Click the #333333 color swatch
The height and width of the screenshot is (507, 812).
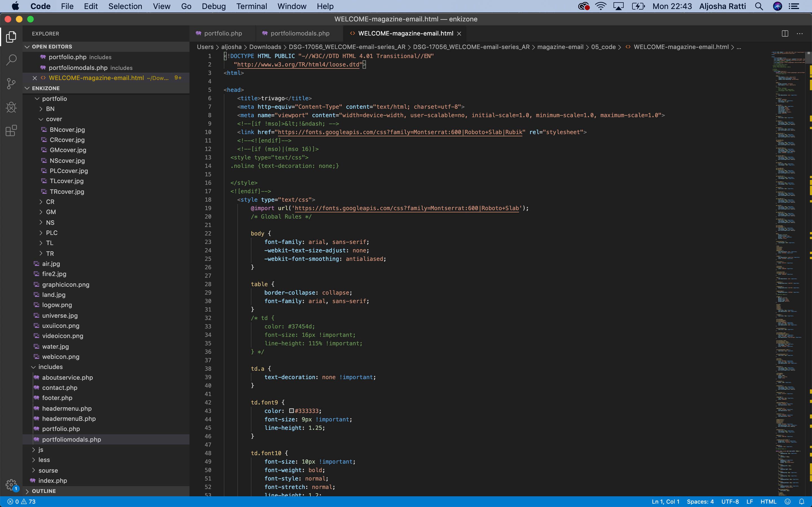point(291,411)
